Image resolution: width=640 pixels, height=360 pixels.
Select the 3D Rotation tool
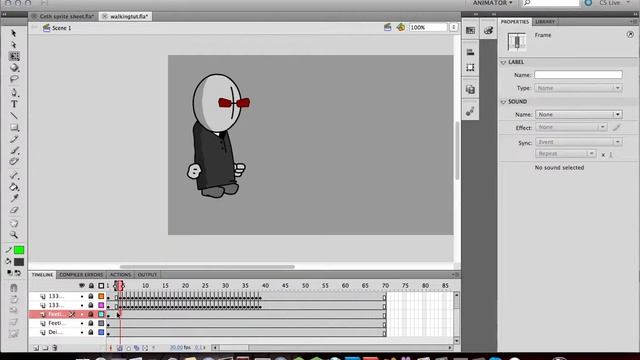(14, 67)
